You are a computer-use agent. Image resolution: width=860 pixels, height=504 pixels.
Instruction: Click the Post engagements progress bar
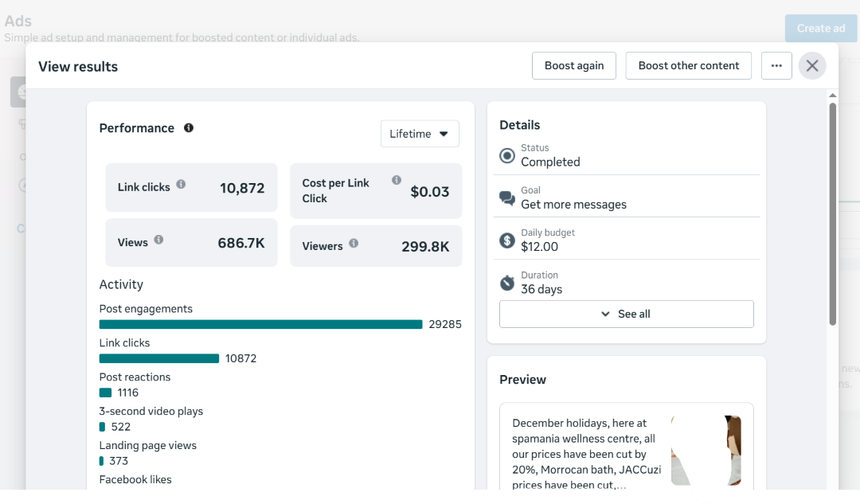coord(260,324)
